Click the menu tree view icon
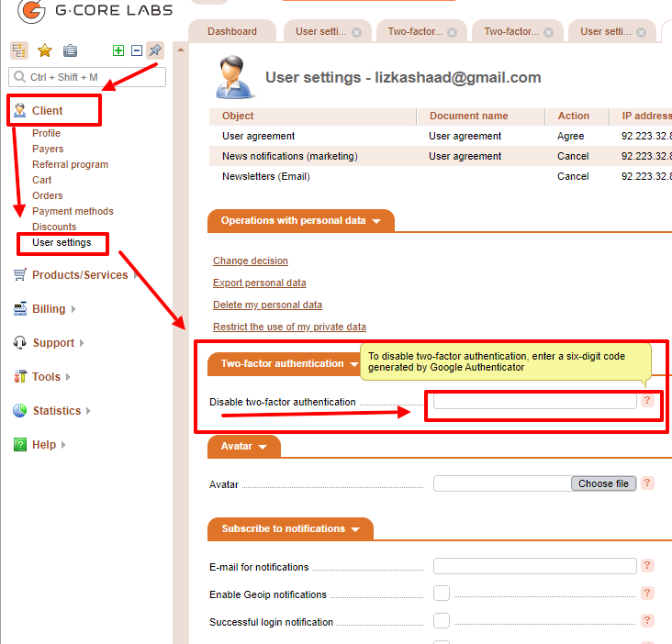Viewport: 672px width, 644px height. coord(19,50)
